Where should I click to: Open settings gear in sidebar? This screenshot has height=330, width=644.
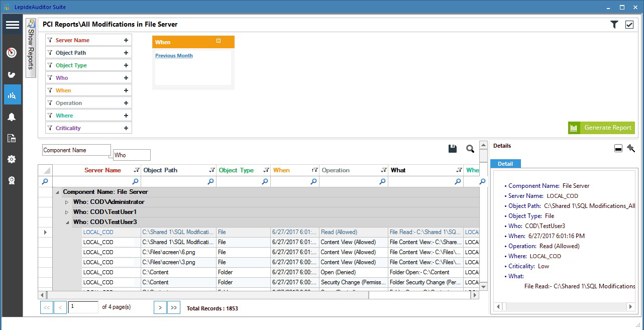pos(12,159)
